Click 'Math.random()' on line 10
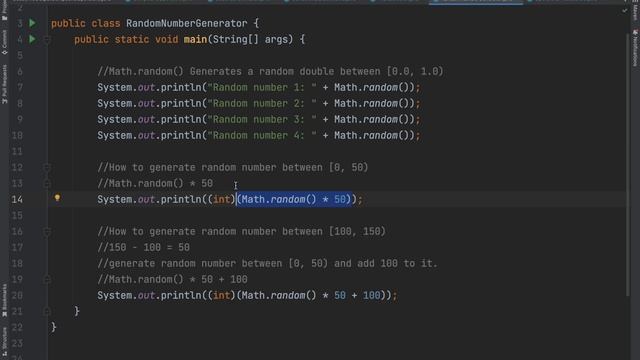 coord(371,136)
